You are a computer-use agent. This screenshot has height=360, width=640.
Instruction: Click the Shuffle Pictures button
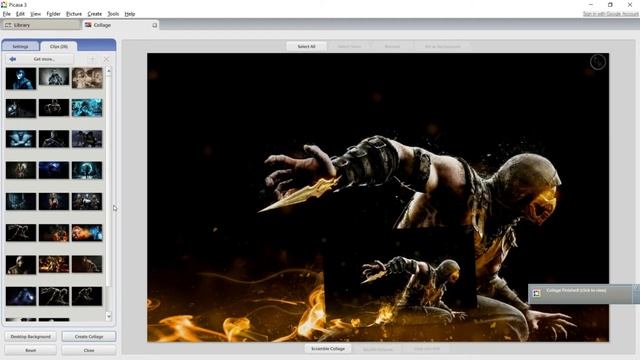pyautogui.click(x=378, y=349)
